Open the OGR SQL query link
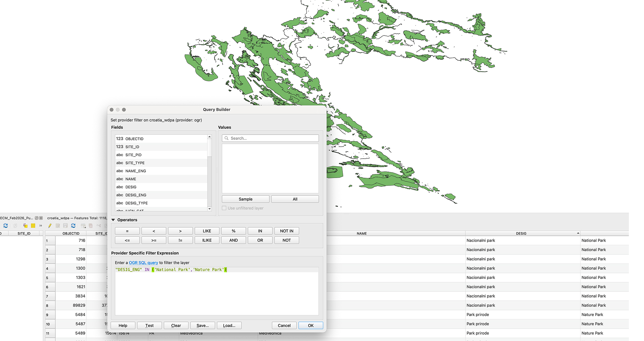The height and width of the screenshot is (341, 644). pos(143,263)
